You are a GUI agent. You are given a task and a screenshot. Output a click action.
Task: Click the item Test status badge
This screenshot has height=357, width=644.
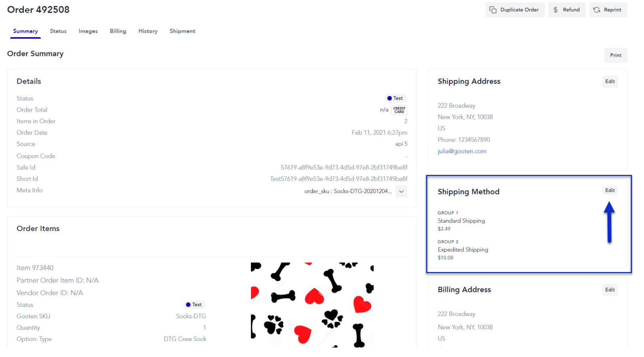194,305
